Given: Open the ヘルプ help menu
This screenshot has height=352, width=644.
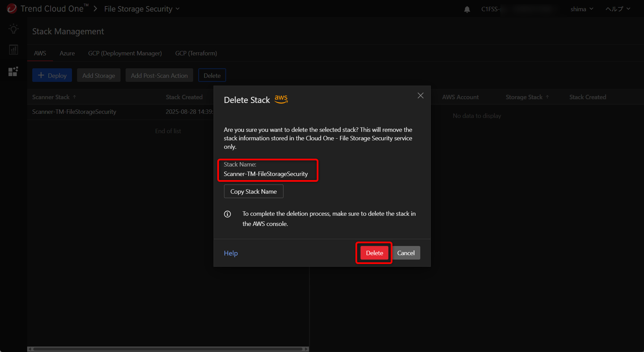Looking at the screenshot, I should coord(618,9).
